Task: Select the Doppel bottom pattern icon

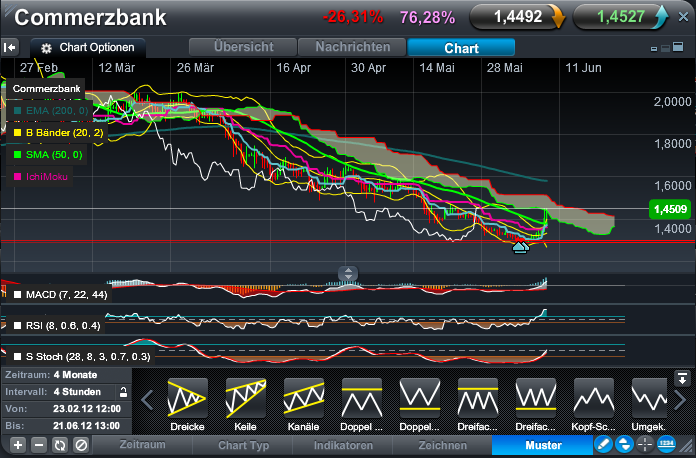Action: tap(419, 398)
